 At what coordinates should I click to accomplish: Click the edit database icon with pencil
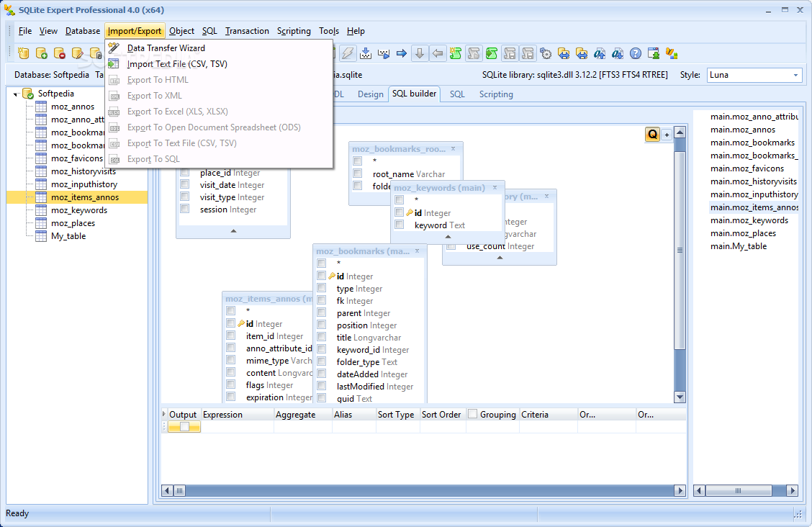click(78, 53)
